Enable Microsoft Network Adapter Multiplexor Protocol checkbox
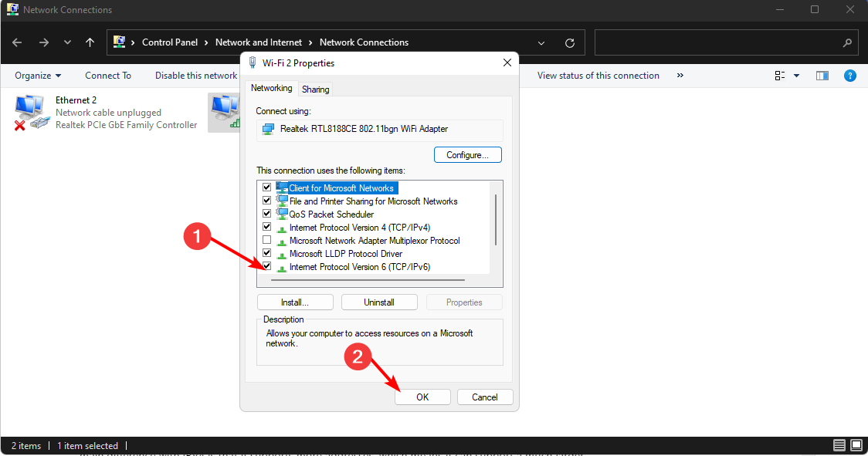Image resolution: width=868 pixels, height=456 pixels. (267, 240)
